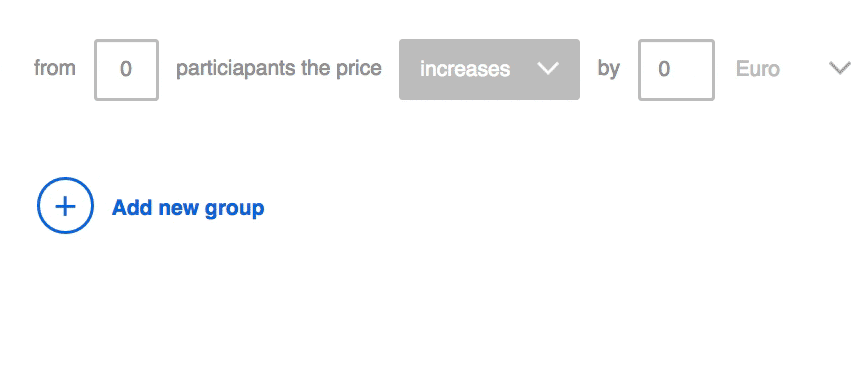Image resolution: width=851 pixels, height=369 pixels.
Task: Click the word increases in gray selector
Action: coord(465,69)
